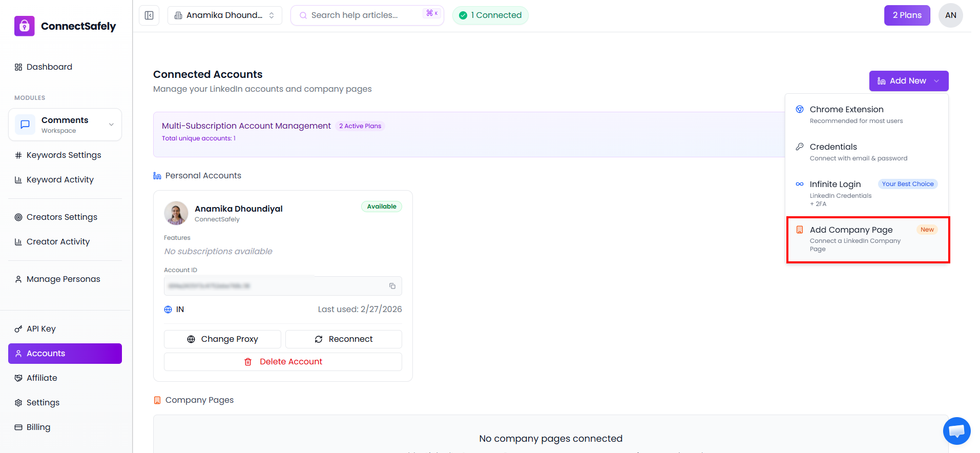Click the No company pages connected text
980x453 pixels.
pos(551,439)
